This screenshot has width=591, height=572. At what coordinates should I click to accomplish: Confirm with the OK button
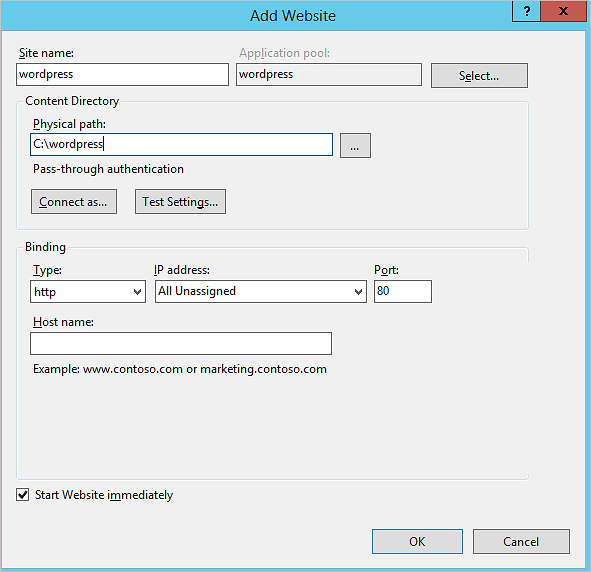coord(417,541)
